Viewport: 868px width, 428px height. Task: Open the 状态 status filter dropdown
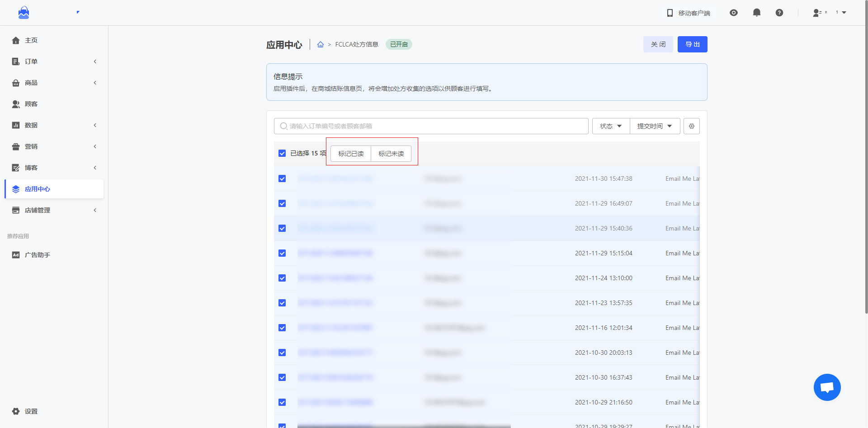611,126
